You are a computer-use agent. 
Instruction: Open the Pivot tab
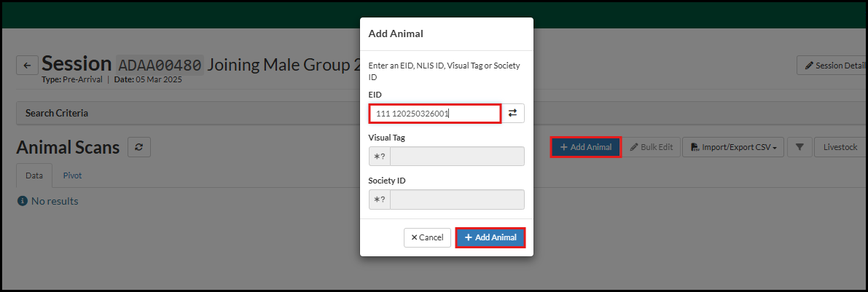coord(72,175)
